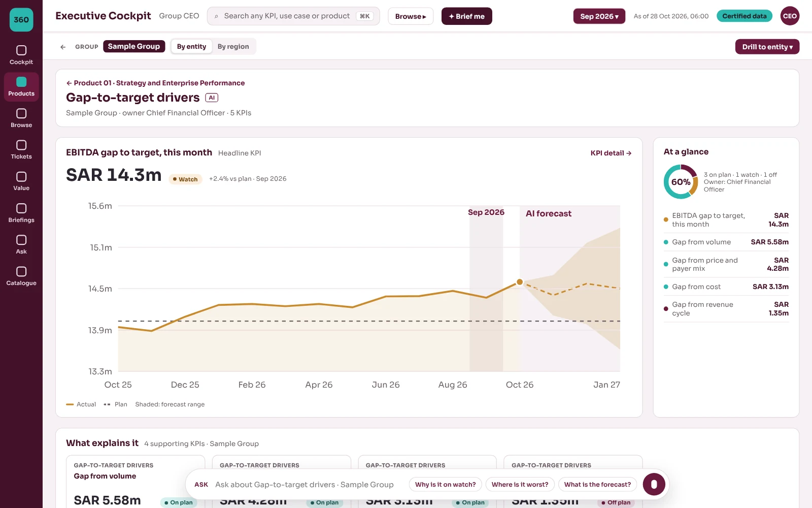Ask 'Where is it worst?'
This screenshot has width=812, height=508.
(520, 485)
